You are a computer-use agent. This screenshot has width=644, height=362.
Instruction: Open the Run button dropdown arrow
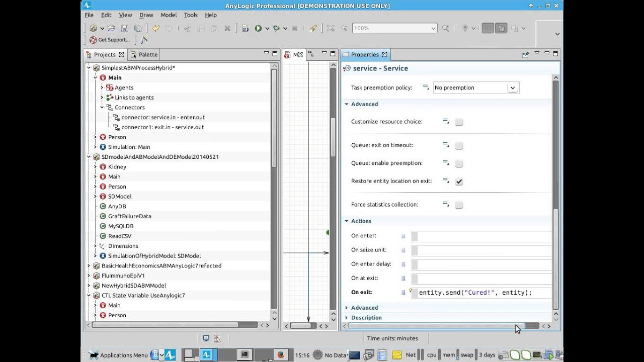(x=267, y=29)
